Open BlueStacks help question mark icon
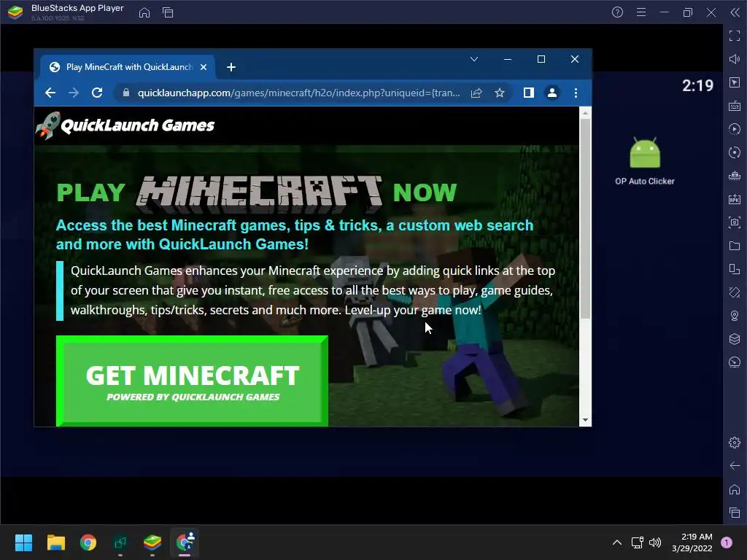The image size is (747, 560). [x=617, y=12]
